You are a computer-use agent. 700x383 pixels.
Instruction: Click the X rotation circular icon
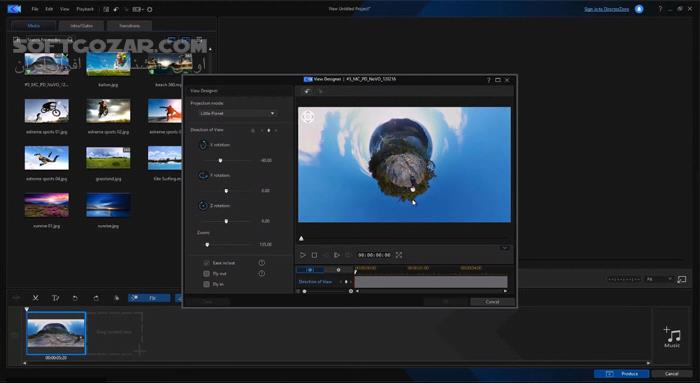(x=203, y=145)
